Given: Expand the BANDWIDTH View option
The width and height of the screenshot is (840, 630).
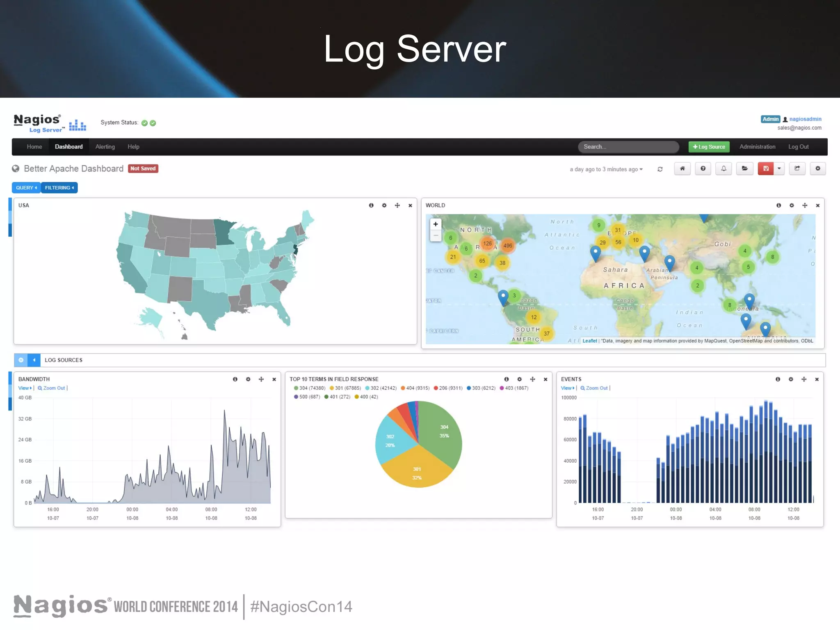Looking at the screenshot, I should tap(25, 388).
